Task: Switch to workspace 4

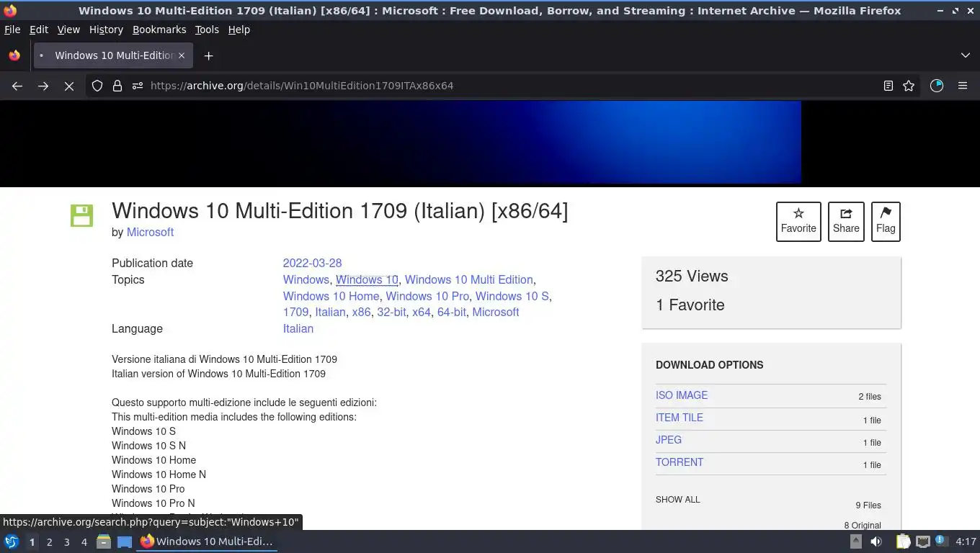Action: [84, 541]
